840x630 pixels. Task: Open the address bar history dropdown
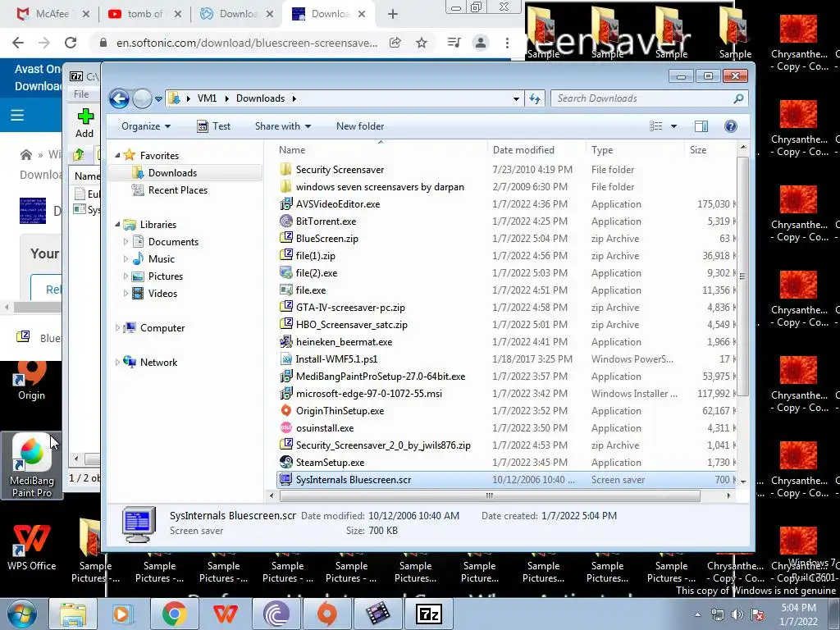(516, 99)
